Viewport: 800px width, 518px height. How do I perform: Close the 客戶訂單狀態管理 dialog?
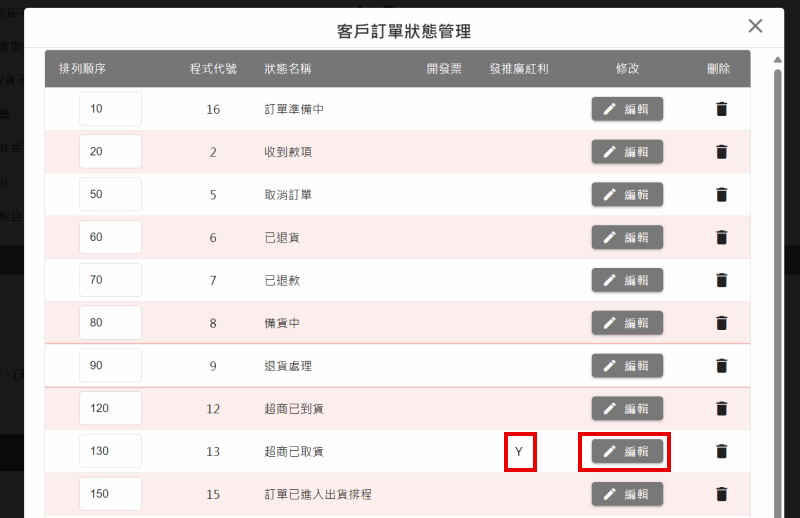coord(755,26)
